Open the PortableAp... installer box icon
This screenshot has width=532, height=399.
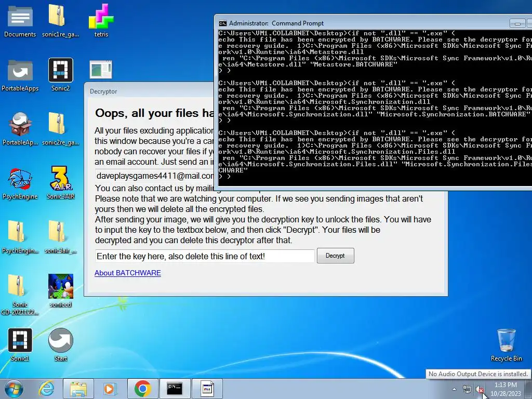click(20, 129)
